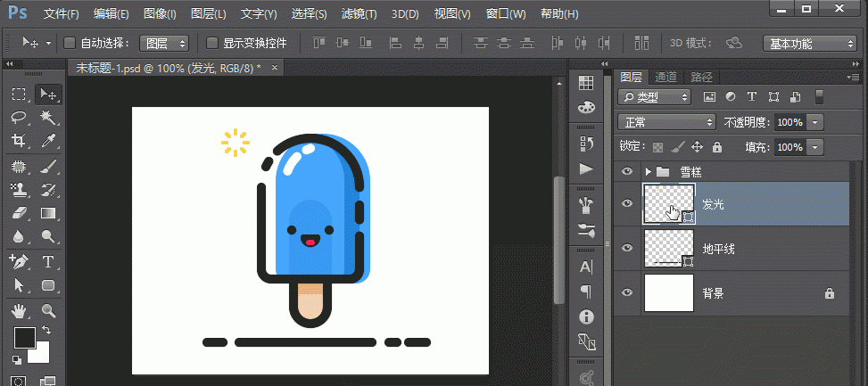Viewport: 868px width, 386px height.
Task: Check the 显示变换控件 option
Action: (x=212, y=43)
